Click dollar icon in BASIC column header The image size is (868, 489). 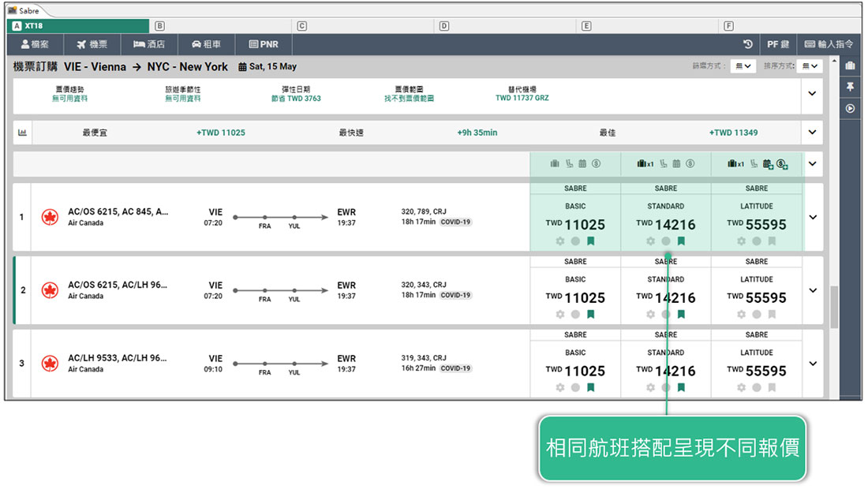(x=597, y=164)
